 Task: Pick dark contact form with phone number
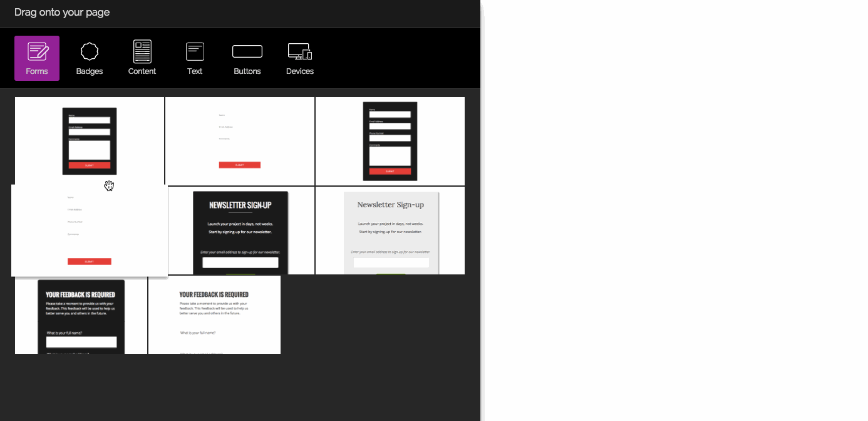390,141
